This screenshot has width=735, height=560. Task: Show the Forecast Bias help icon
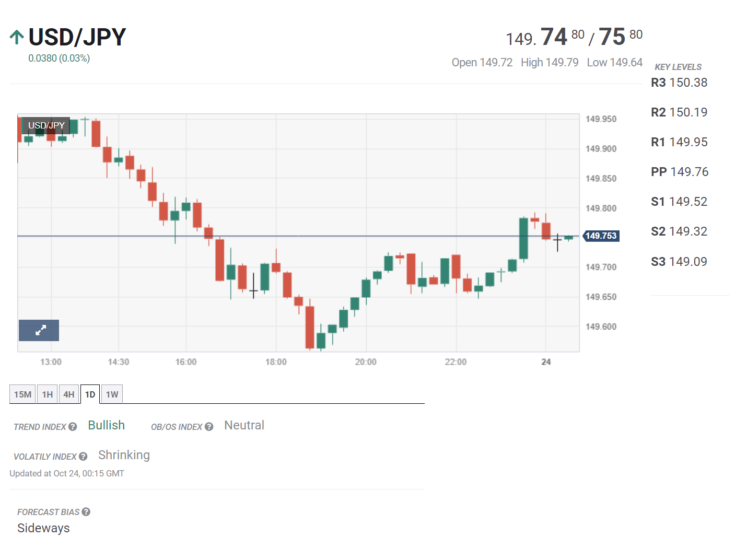tap(86, 512)
